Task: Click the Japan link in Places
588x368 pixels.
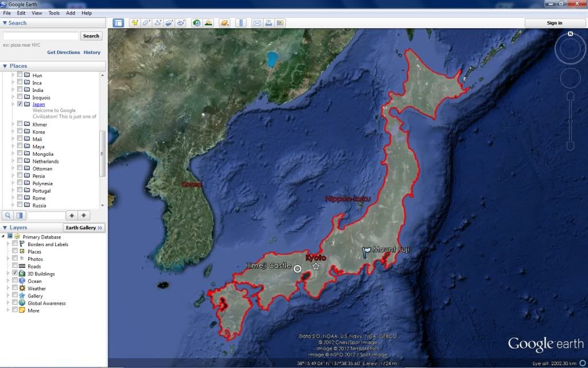Action: coord(38,105)
